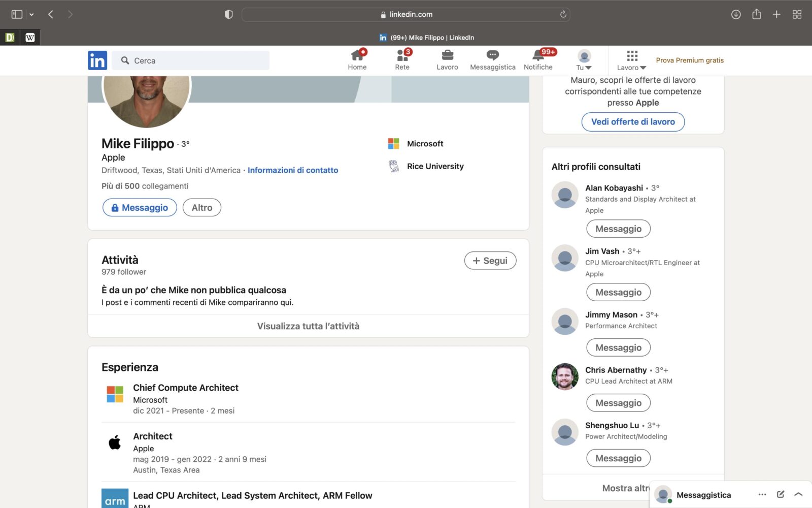Open Safari sidebar dropdown arrow

tap(31, 14)
